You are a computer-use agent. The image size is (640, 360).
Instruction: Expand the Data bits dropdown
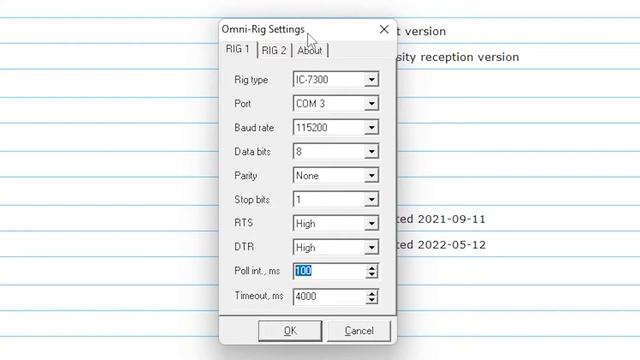pos(371,152)
